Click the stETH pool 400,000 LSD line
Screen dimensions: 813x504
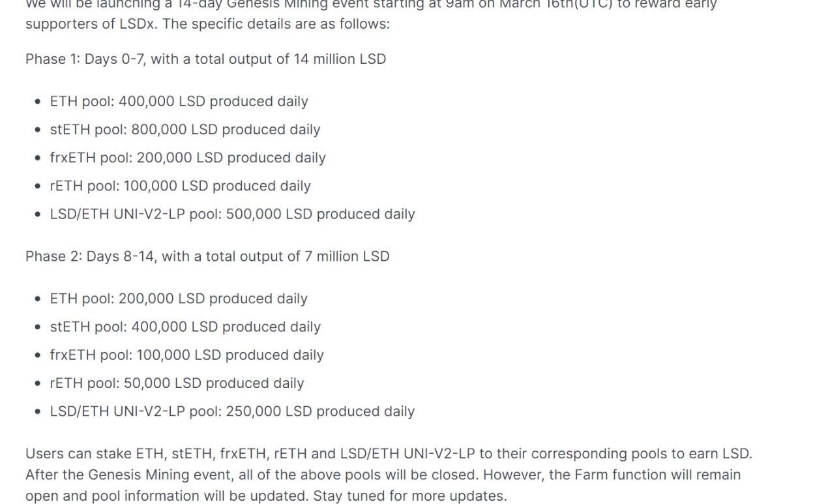tap(185, 327)
